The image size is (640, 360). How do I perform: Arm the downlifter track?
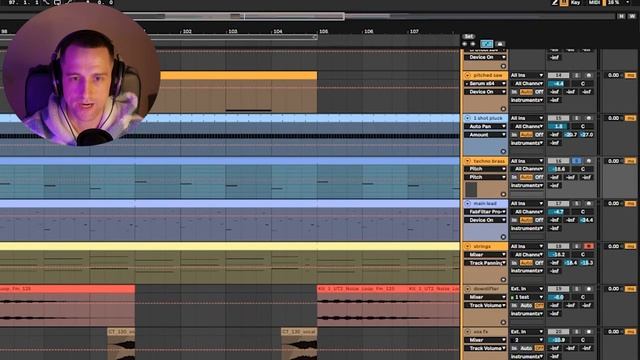pyautogui.click(x=588, y=289)
